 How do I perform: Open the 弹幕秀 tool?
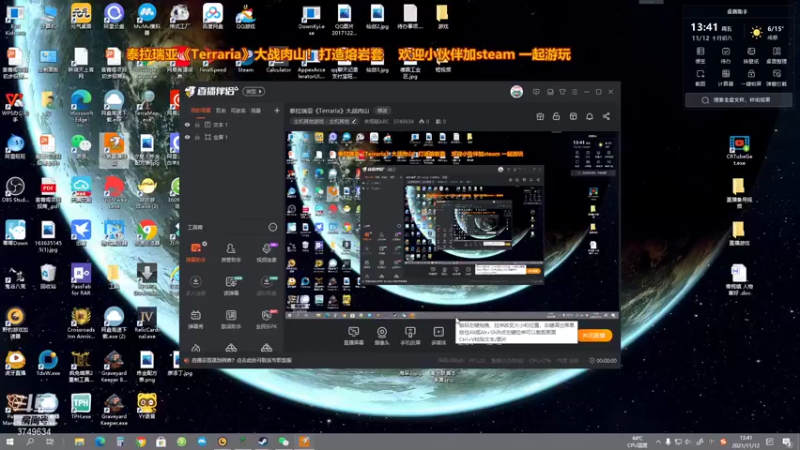(x=195, y=319)
